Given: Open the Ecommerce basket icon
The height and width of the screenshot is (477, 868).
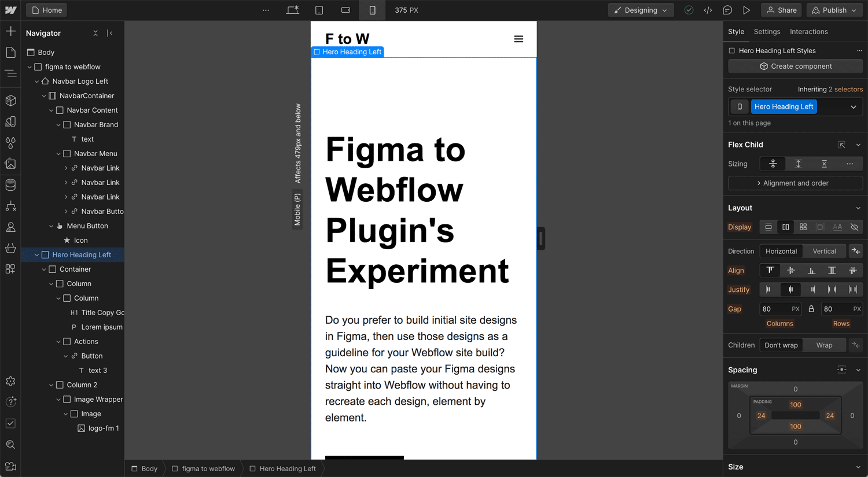Looking at the screenshot, I should click(x=10, y=248).
